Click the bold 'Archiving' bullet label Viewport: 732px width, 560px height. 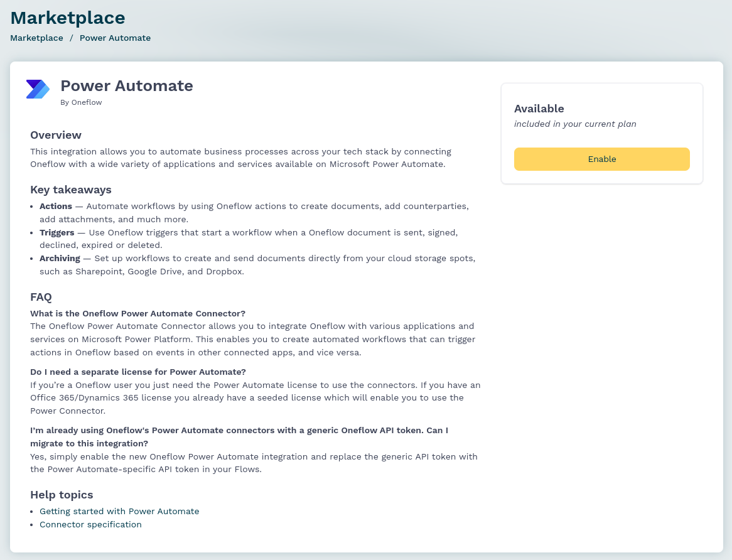click(60, 258)
